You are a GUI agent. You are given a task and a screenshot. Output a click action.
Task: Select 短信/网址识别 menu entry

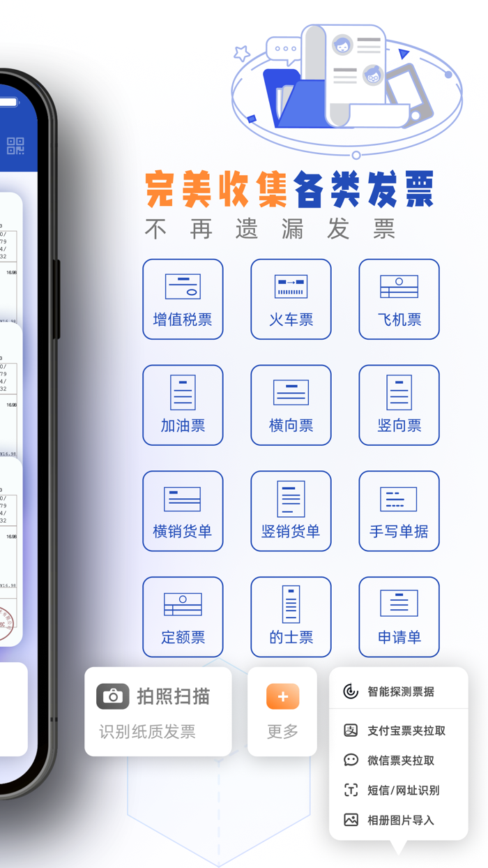pyautogui.click(x=399, y=790)
